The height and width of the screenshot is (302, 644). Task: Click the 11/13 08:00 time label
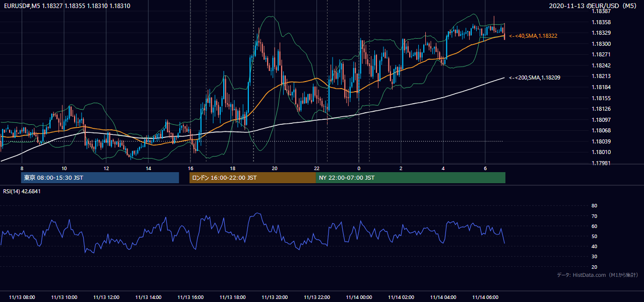click(x=22, y=297)
